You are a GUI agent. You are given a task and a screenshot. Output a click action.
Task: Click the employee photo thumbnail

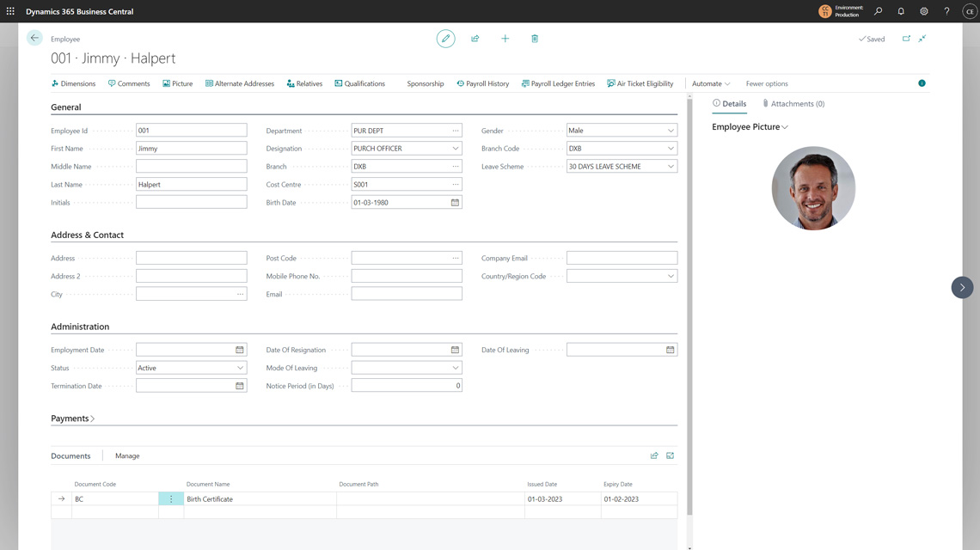[x=813, y=188]
